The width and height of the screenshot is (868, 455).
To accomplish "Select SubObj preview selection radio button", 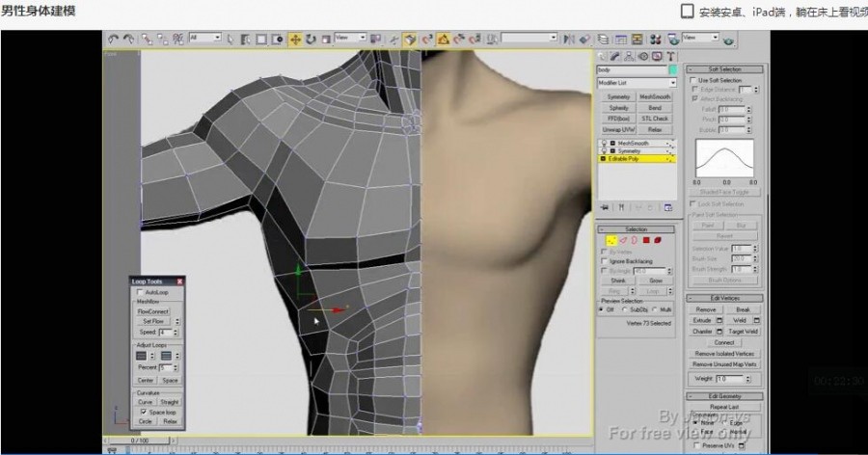I will coord(626,309).
